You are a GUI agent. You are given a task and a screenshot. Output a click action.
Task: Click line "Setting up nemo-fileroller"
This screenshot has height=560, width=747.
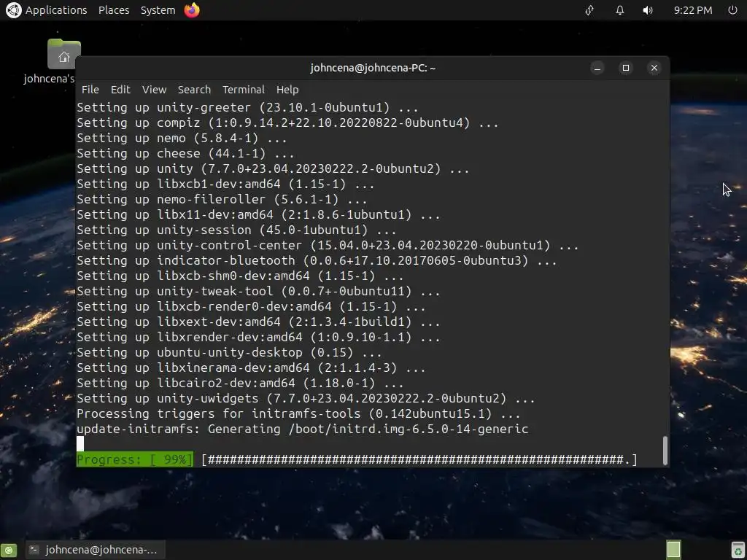[222, 200]
